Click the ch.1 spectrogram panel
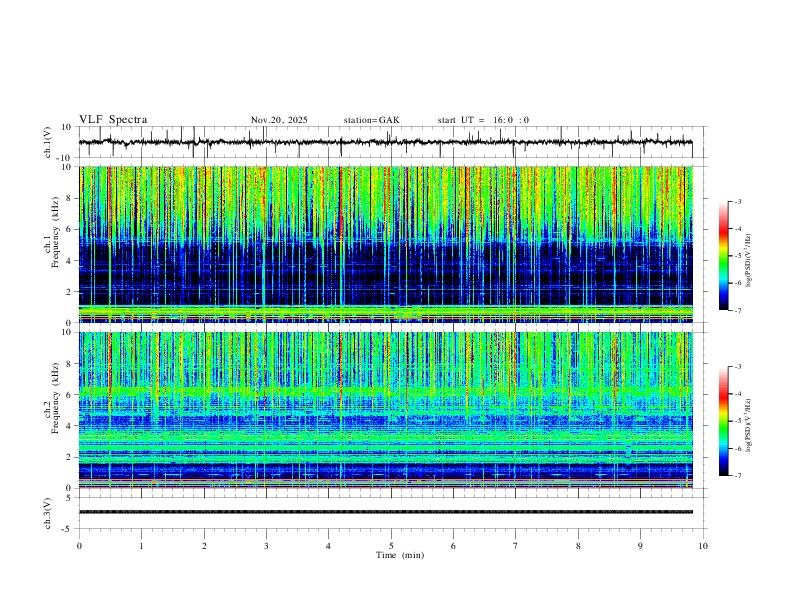 (x=385, y=244)
